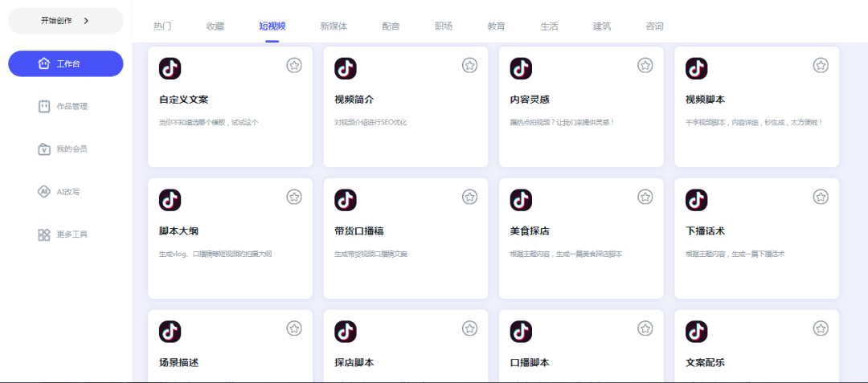The image size is (868, 383).
Task: Click the house icon beside 工作台
Action: [x=44, y=63]
